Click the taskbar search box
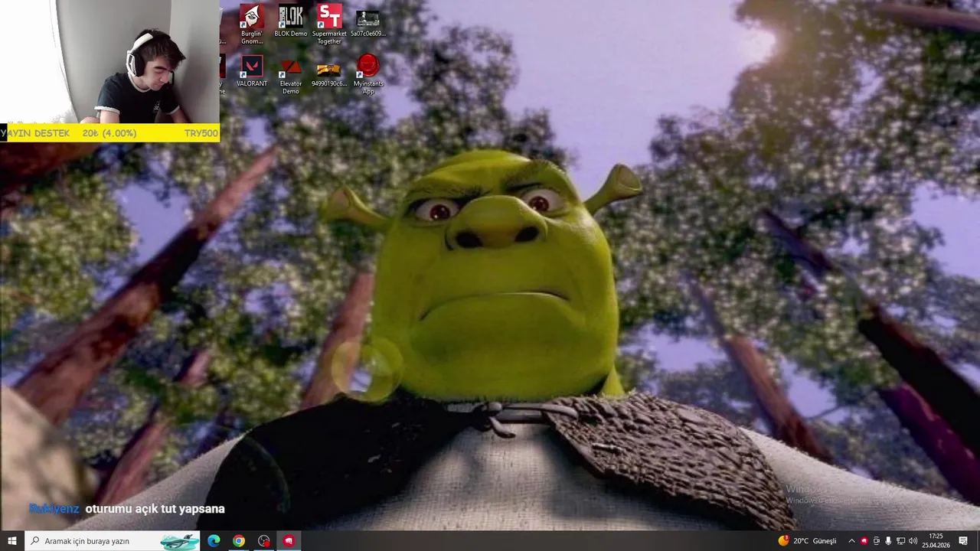The height and width of the screenshot is (551, 980). 113,541
